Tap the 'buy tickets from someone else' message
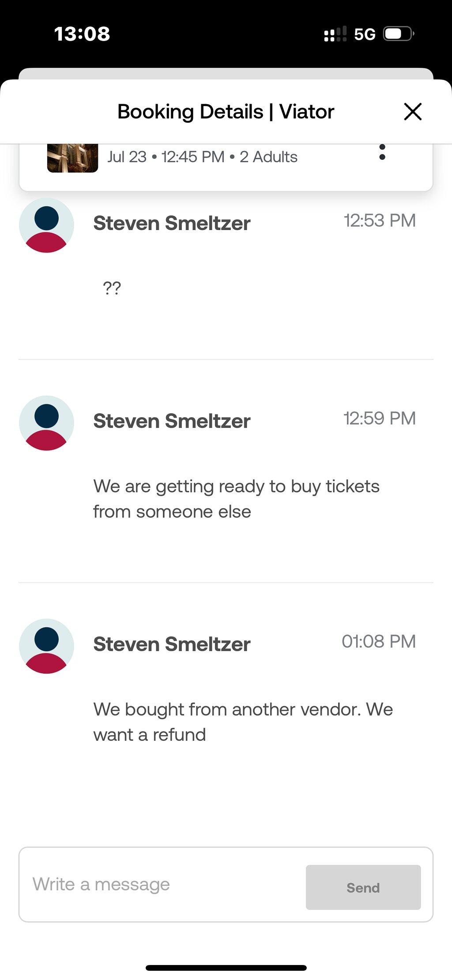 pos(236,499)
